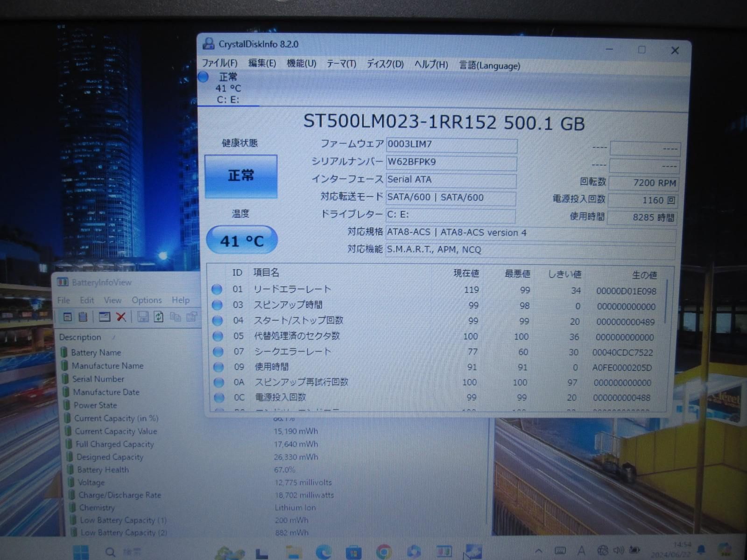Click the 現在値 column header
The width and height of the screenshot is (747, 560).
466,273
